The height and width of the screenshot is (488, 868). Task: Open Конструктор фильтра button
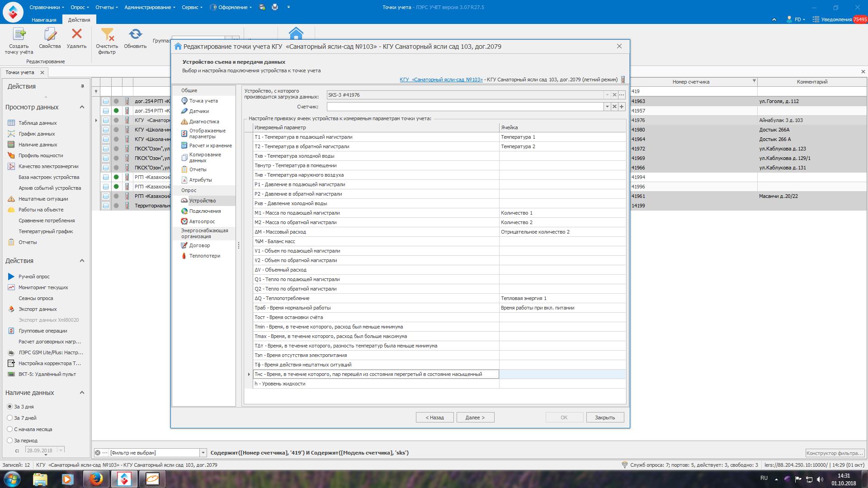tap(835, 453)
